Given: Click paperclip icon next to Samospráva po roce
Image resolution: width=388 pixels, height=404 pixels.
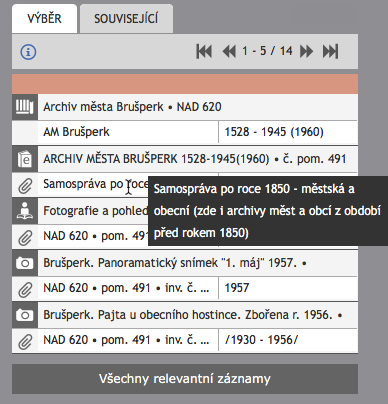Looking at the screenshot, I should (x=25, y=185).
